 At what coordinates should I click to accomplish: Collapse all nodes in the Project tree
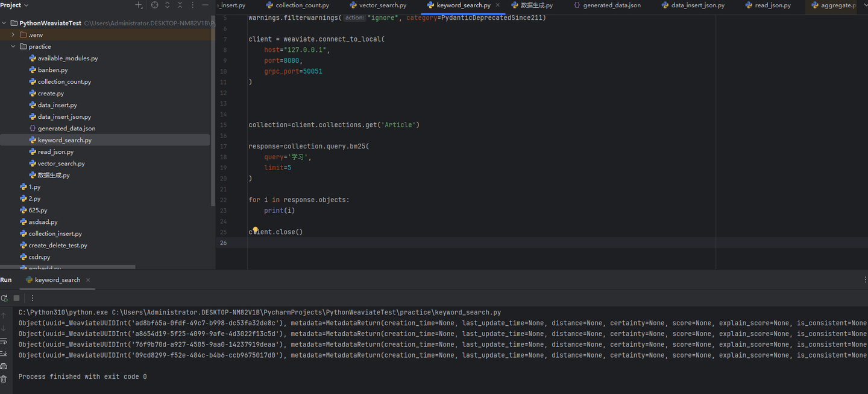pyautogui.click(x=180, y=5)
